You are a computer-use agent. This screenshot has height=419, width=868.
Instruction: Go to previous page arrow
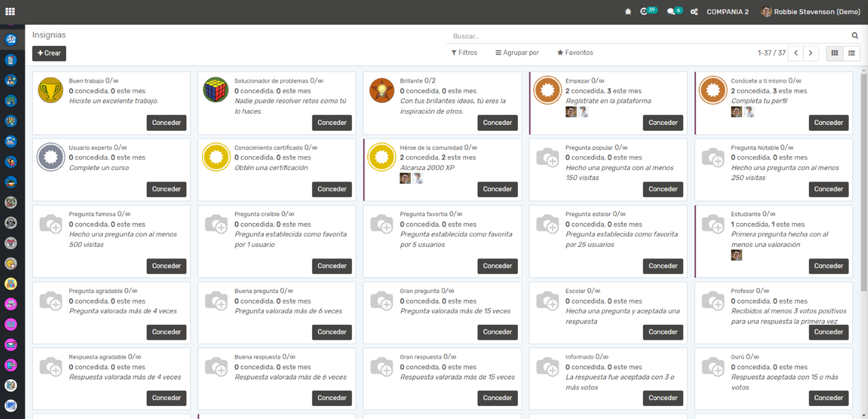coord(795,53)
